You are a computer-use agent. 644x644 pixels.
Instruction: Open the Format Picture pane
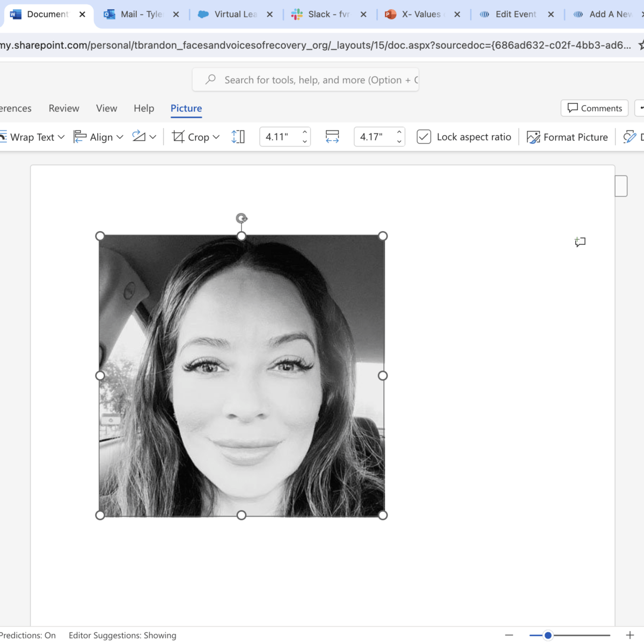(567, 137)
